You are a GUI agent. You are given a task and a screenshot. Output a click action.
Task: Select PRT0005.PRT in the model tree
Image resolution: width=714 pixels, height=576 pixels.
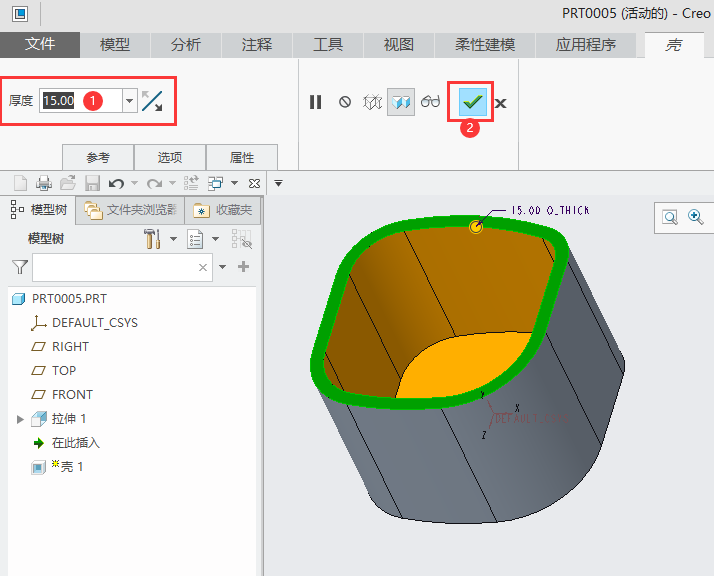[x=69, y=299]
